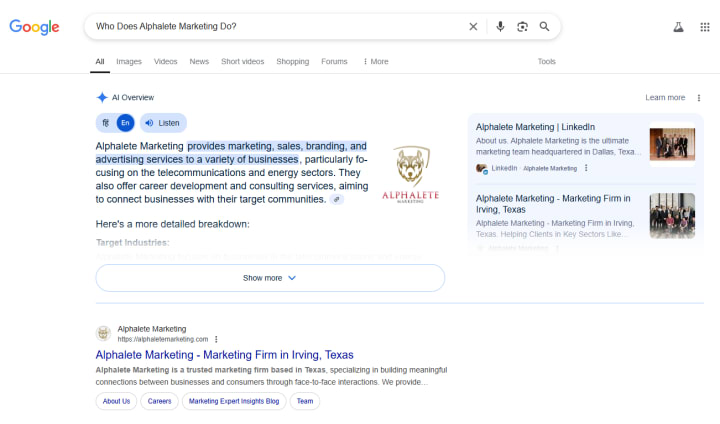Open Marketing Expert Insights Blog chip
Image resolution: width=720 pixels, height=424 pixels.
(x=234, y=401)
